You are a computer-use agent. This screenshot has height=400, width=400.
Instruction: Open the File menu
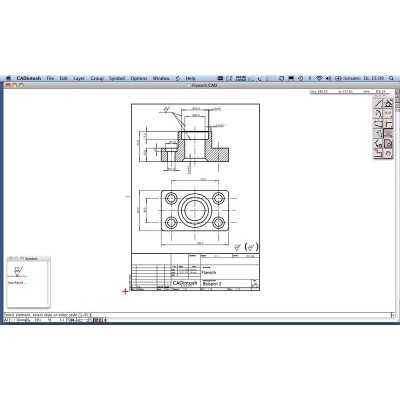coord(50,78)
